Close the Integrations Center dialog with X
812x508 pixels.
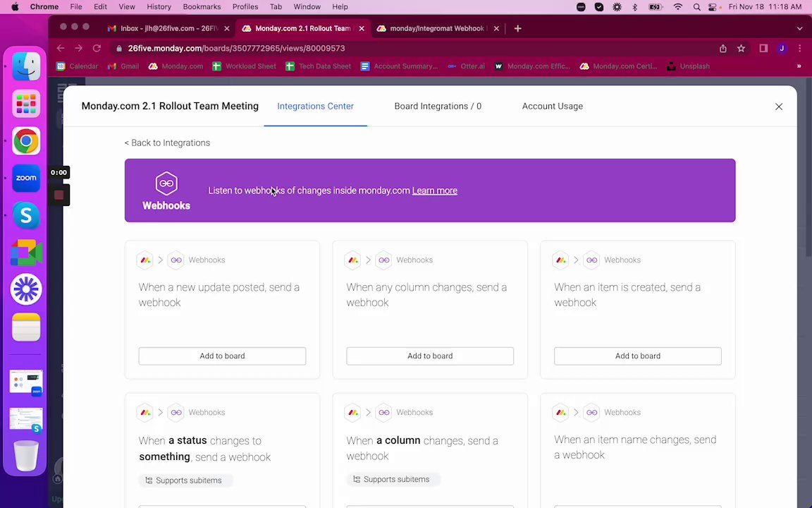click(779, 107)
